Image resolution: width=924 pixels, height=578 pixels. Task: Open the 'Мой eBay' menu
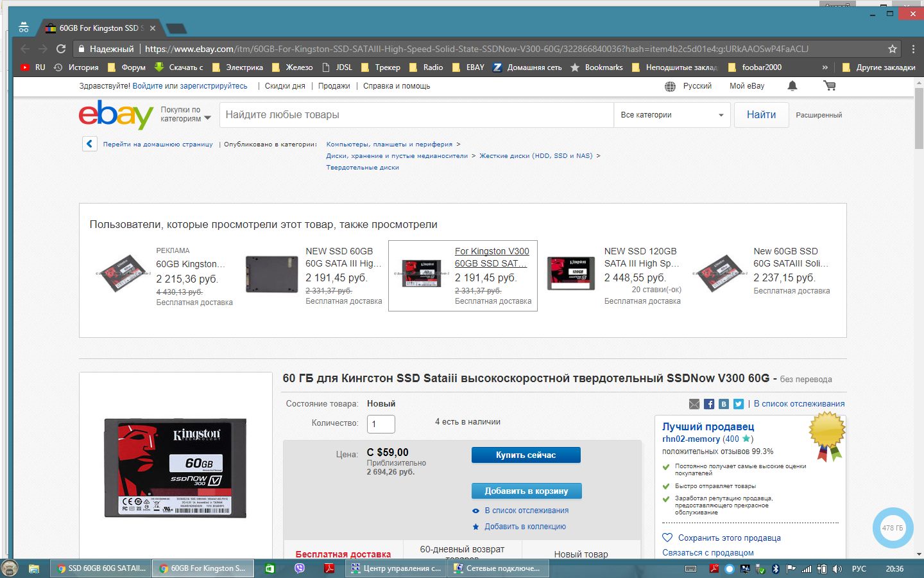[746, 86]
